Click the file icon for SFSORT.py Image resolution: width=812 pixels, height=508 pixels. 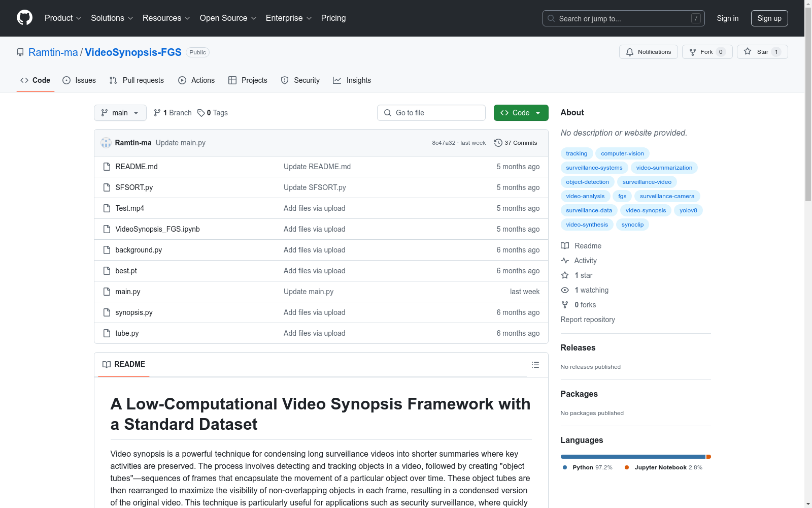pyautogui.click(x=107, y=187)
